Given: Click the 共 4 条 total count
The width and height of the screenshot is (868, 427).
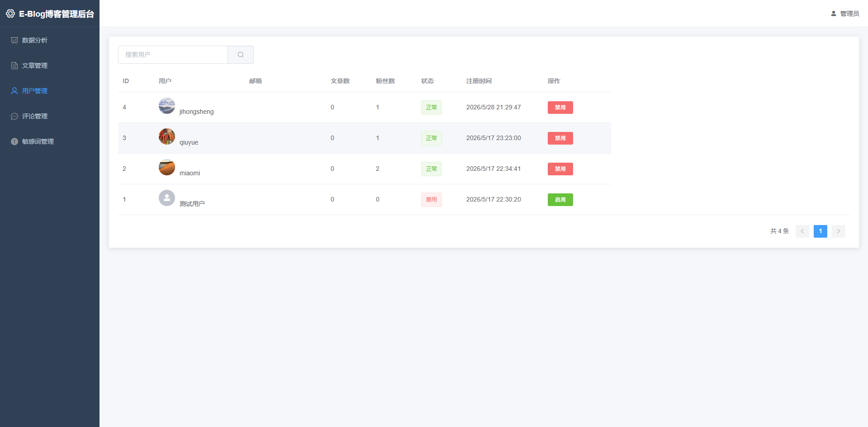Looking at the screenshot, I should 780,231.
